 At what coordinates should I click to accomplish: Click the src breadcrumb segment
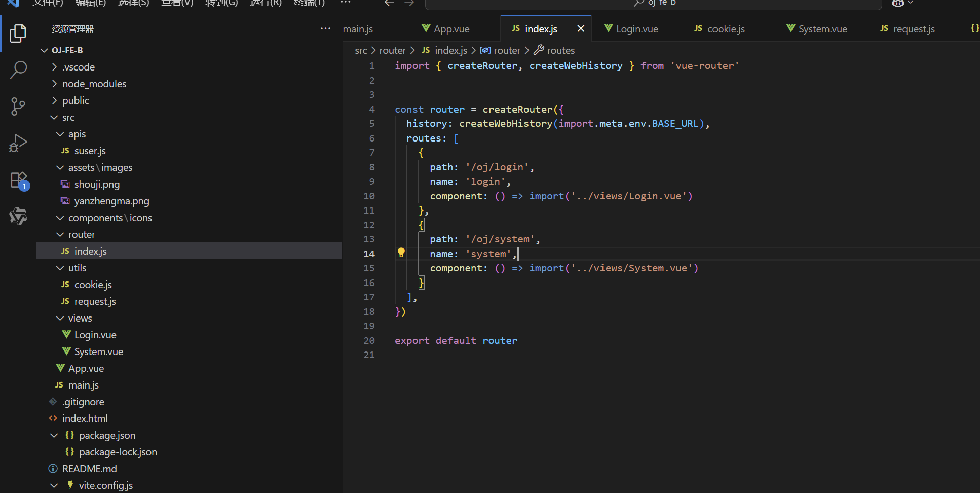361,50
